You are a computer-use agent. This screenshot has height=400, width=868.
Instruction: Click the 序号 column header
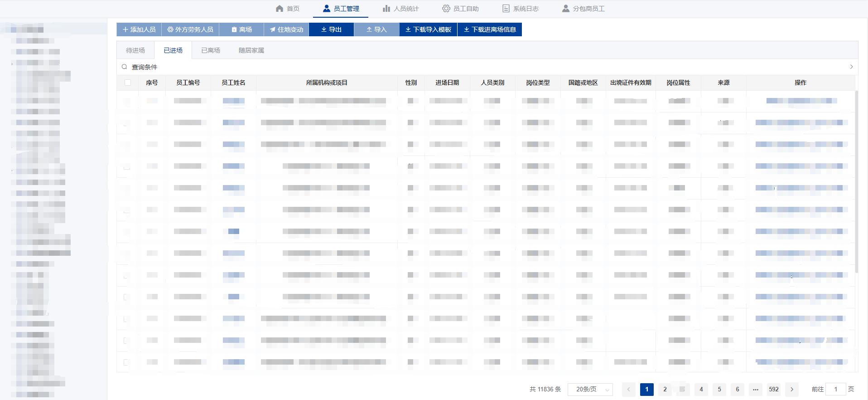point(152,83)
